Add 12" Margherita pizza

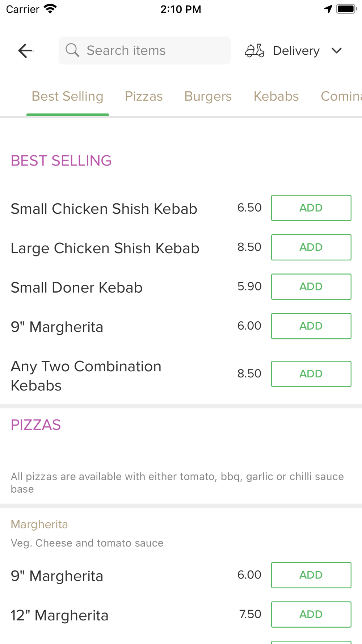pyautogui.click(x=311, y=614)
